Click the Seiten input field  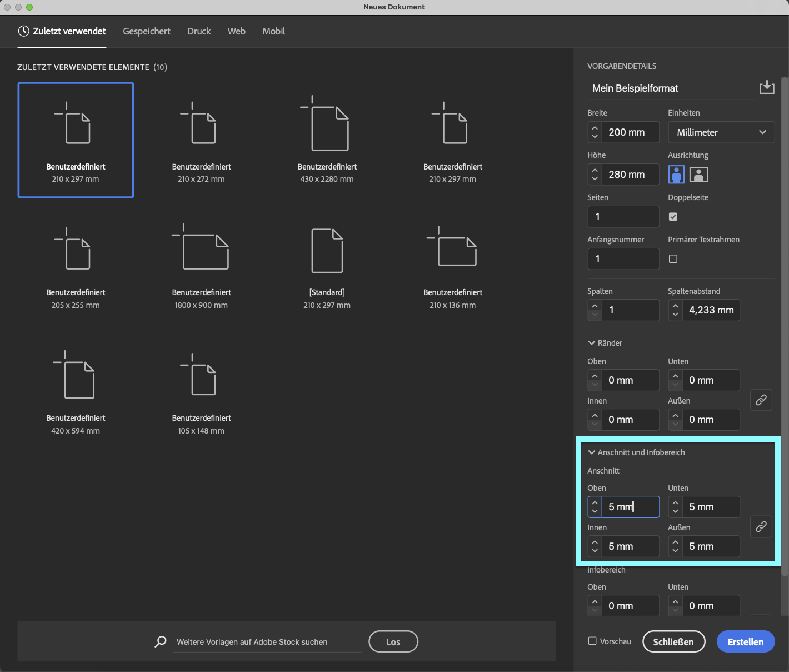[623, 217]
